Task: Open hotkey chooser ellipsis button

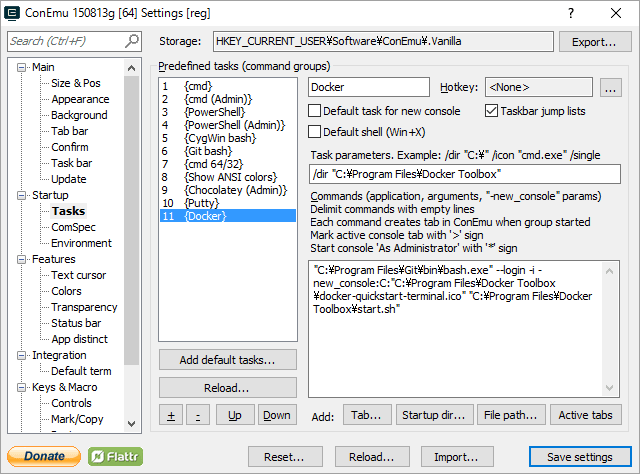Action: [x=611, y=87]
